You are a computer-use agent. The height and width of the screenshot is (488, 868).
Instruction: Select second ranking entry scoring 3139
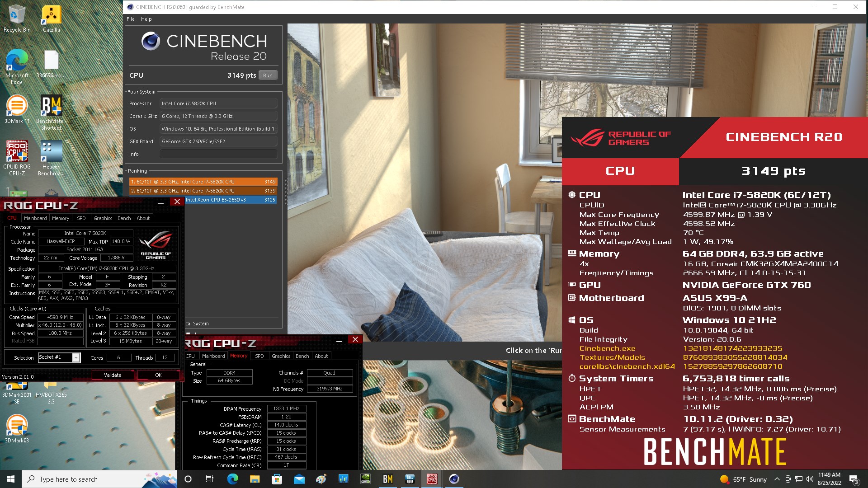[203, 191]
